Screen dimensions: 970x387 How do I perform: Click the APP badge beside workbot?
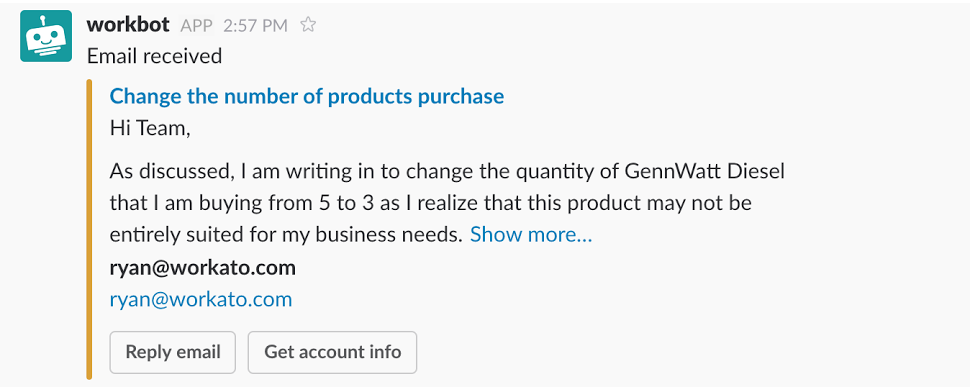tap(196, 25)
